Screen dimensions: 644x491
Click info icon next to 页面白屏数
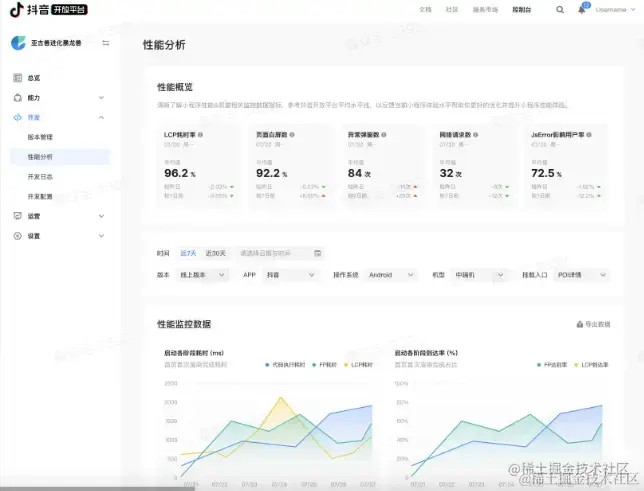292,135
